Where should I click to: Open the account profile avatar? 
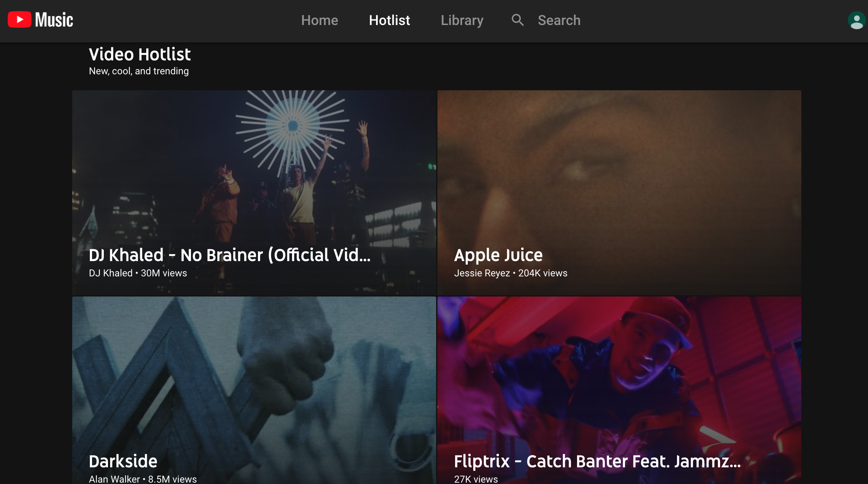click(856, 20)
